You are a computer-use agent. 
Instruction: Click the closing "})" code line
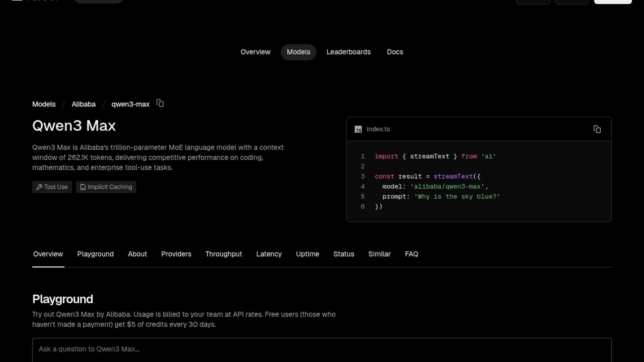[x=379, y=207]
